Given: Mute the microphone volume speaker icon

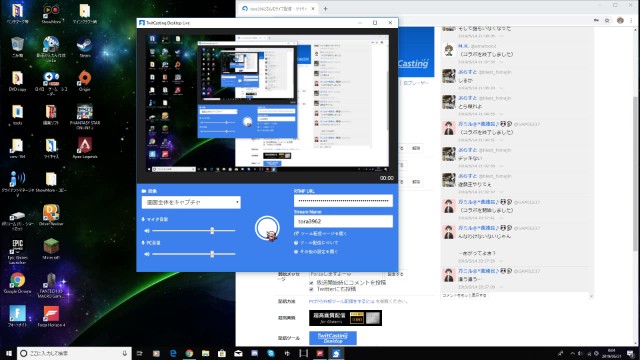Looking at the screenshot, I should (147, 231).
